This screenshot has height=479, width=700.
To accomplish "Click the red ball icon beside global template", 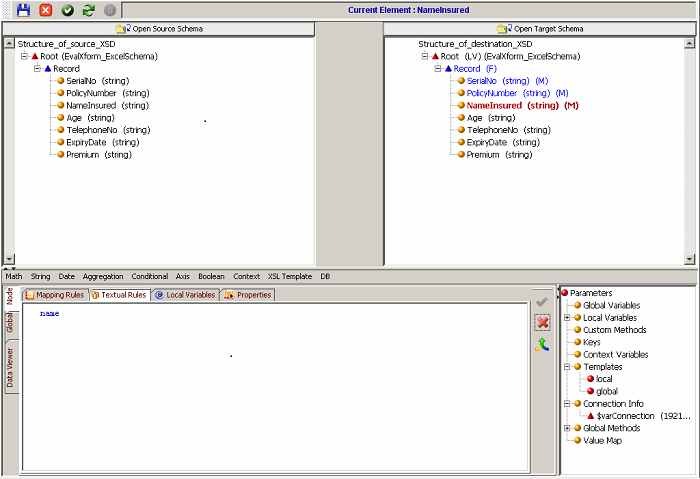I will (x=590, y=391).
